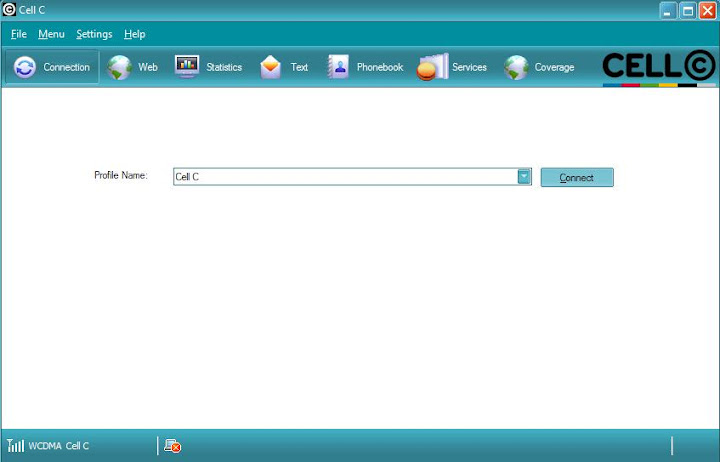Viewport: 720px width, 462px height.
Task: Open the Help menu
Action: [135, 34]
